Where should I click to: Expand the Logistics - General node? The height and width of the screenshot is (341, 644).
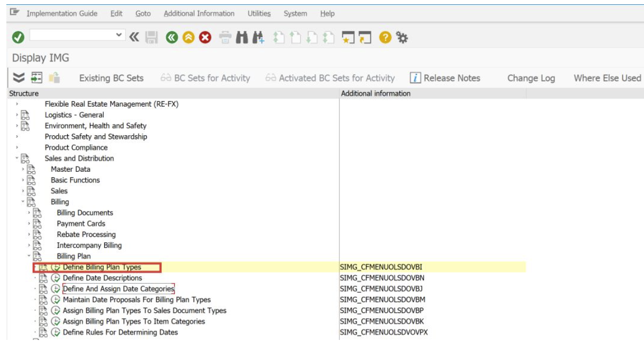tap(17, 115)
